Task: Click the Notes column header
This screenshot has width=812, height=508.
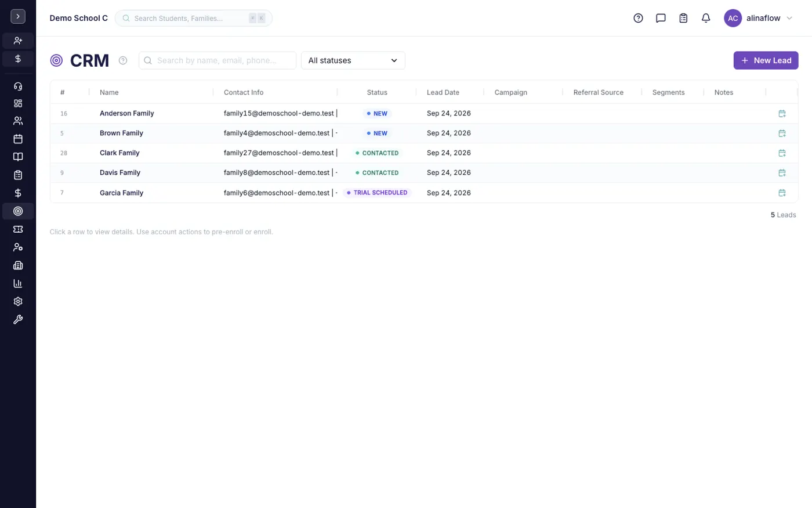Action: pos(724,92)
